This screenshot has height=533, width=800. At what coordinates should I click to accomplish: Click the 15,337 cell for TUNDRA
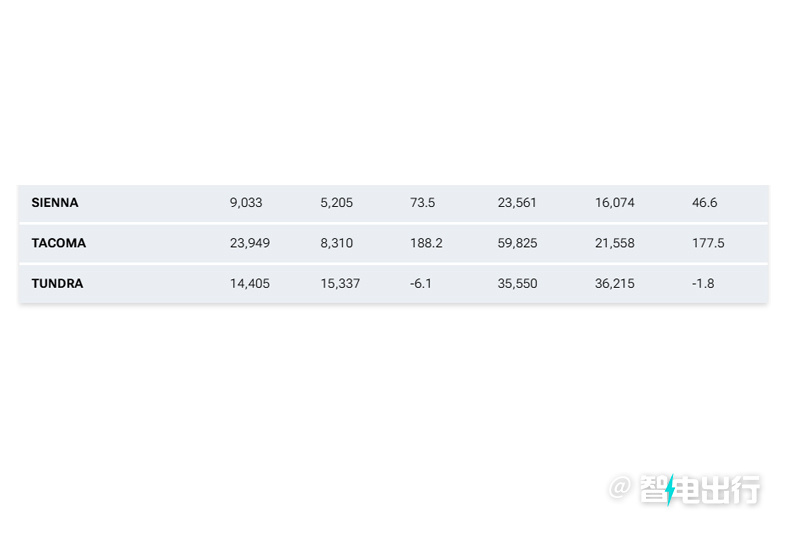(340, 283)
